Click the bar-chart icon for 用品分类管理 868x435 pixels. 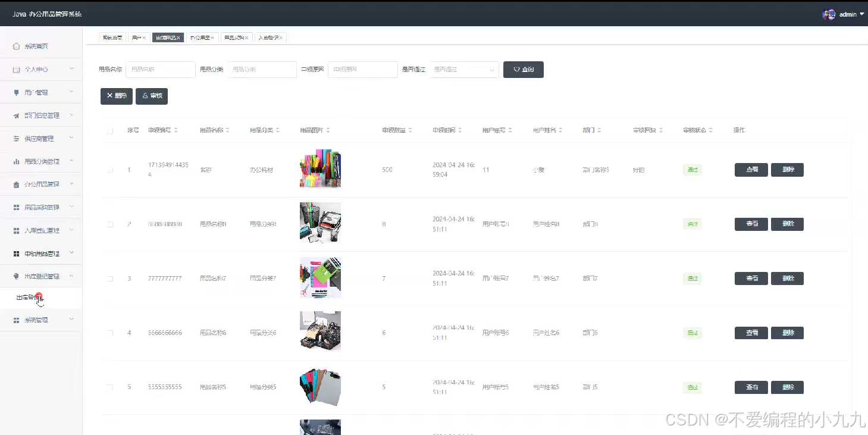[x=17, y=161]
